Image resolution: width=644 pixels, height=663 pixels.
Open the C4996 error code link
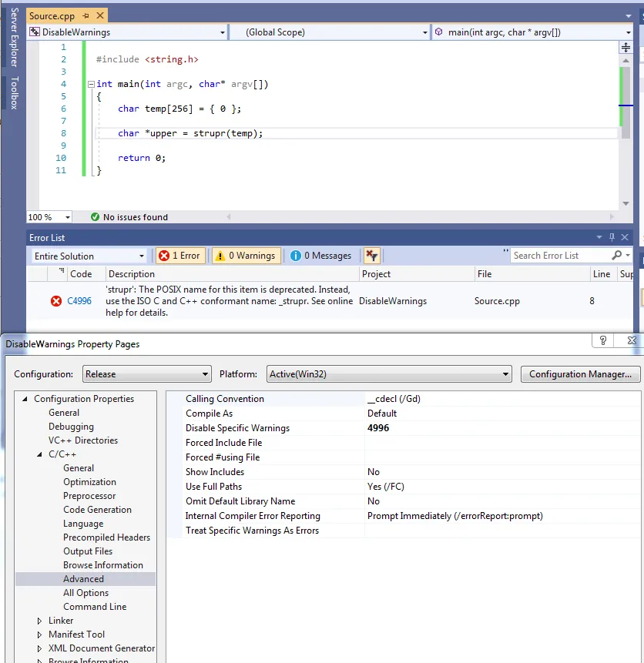point(79,301)
